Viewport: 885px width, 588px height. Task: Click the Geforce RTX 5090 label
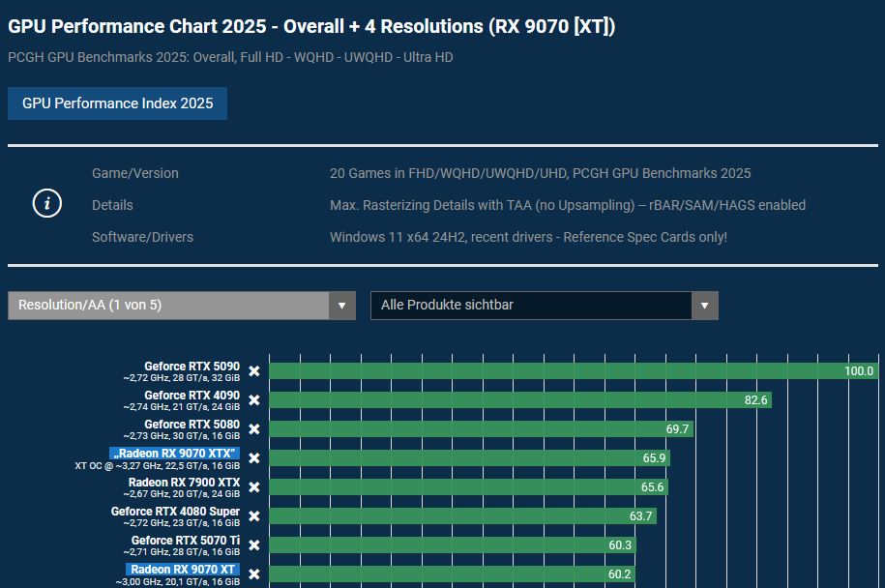click(192, 367)
